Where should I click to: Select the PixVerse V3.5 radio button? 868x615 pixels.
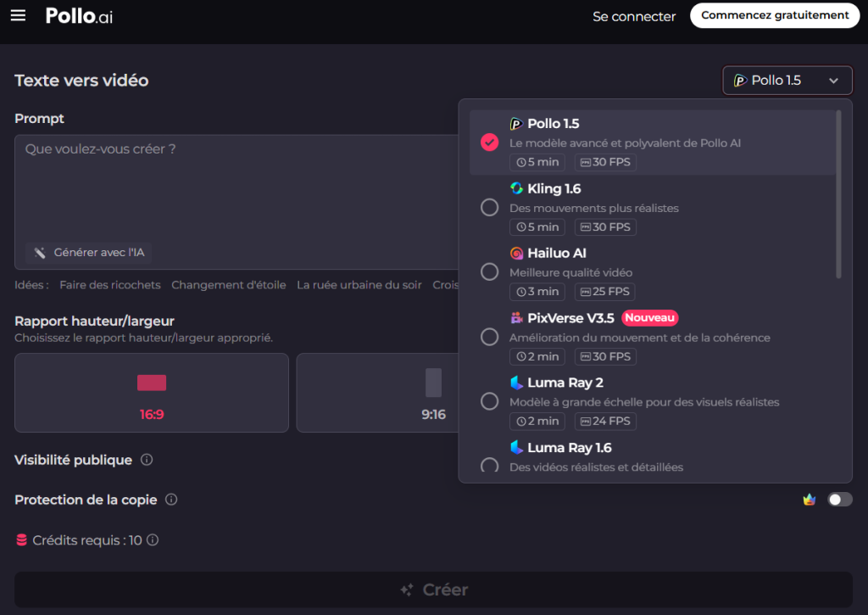point(489,337)
